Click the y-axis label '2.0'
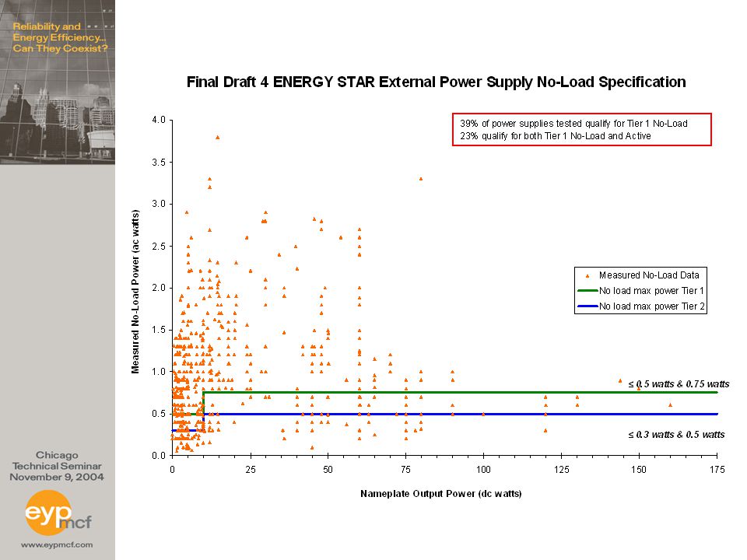 pos(159,288)
